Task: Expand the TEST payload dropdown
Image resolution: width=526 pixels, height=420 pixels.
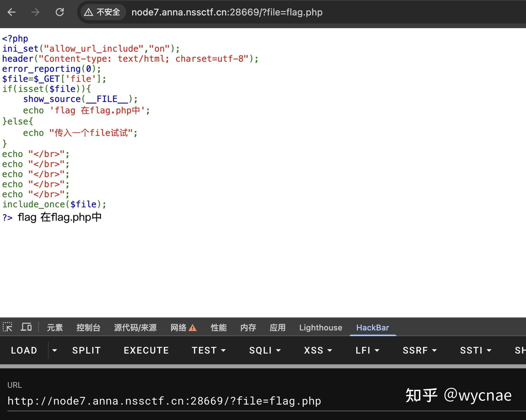Action: 223,350
